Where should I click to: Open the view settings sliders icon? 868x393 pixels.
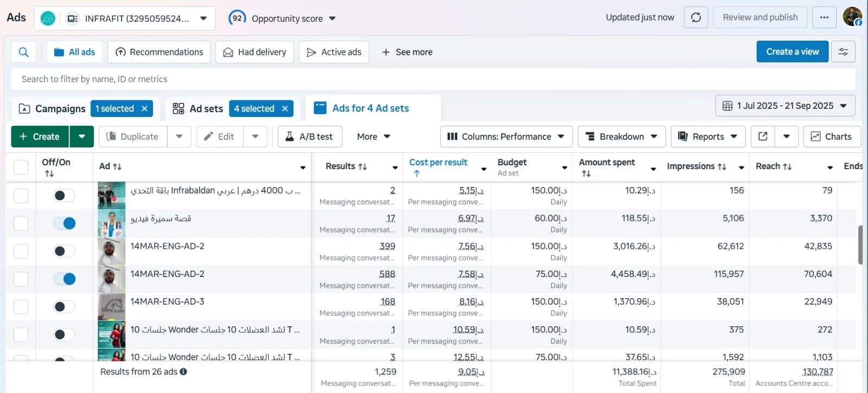pos(843,52)
